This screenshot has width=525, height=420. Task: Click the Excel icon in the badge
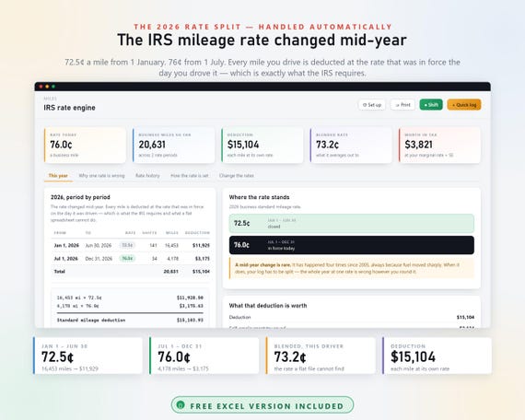(x=181, y=405)
